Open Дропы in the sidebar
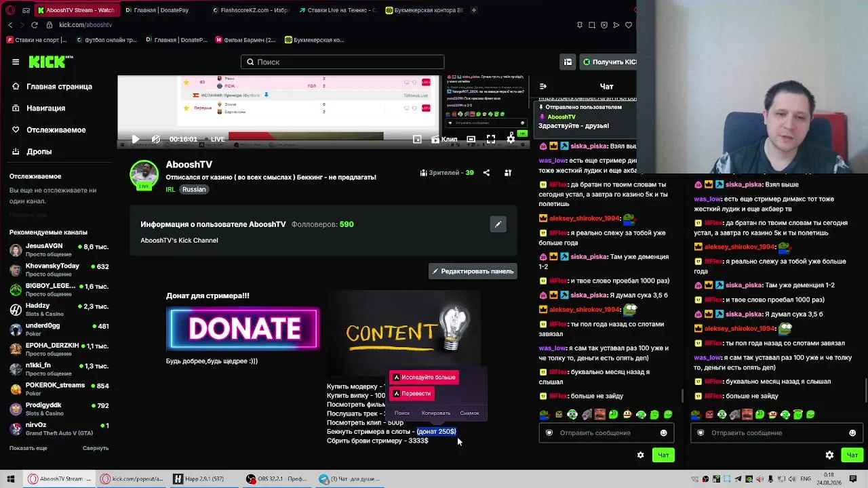Viewport: 868px width, 488px height. [x=39, y=152]
